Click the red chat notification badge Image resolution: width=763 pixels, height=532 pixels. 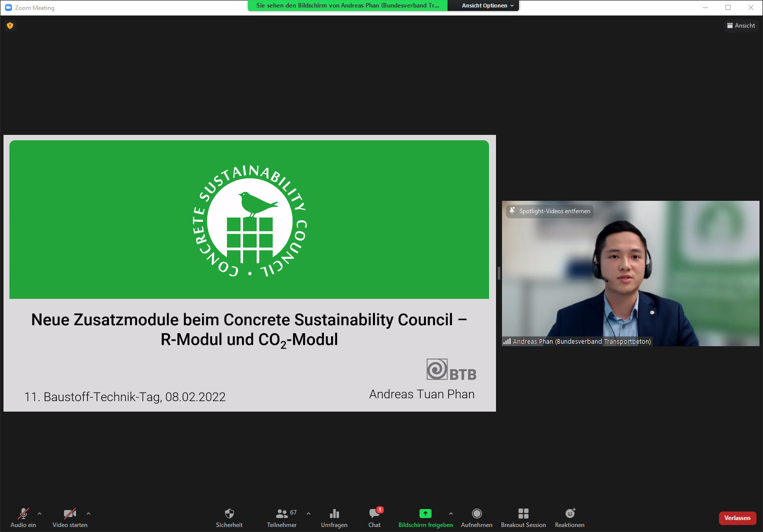tap(380, 510)
